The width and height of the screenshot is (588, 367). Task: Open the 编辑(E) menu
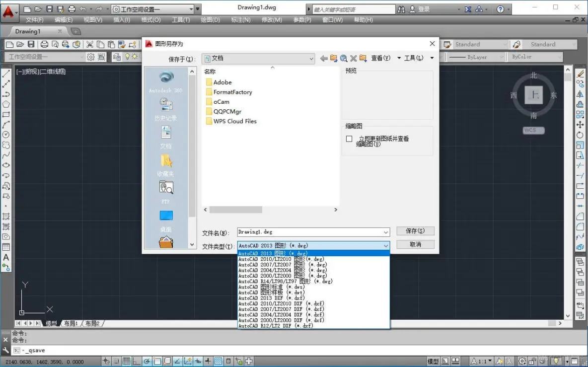coord(64,20)
